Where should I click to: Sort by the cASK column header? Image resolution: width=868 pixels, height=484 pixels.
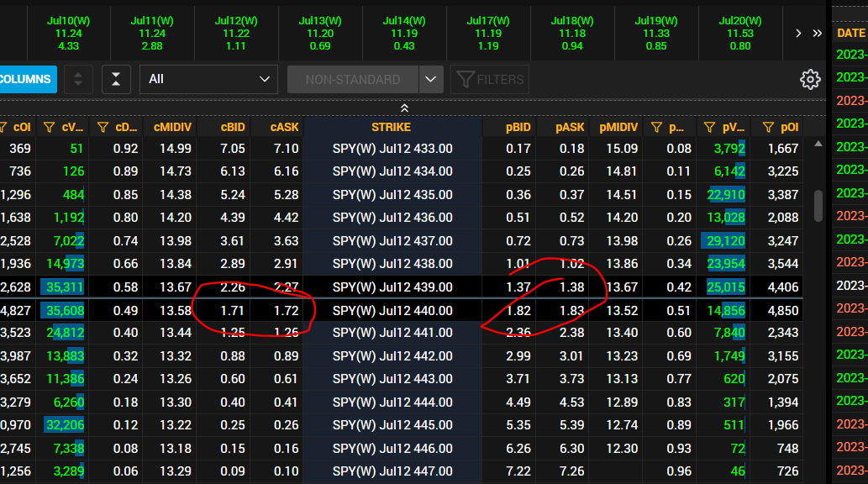(x=285, y=128)
